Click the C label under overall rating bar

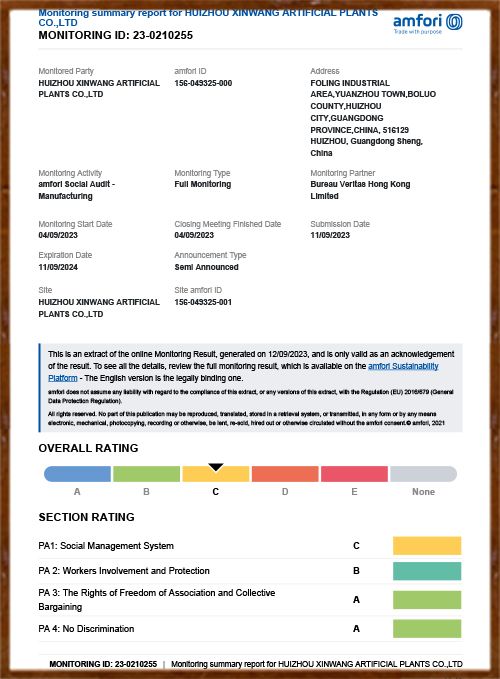click(216, 492)
